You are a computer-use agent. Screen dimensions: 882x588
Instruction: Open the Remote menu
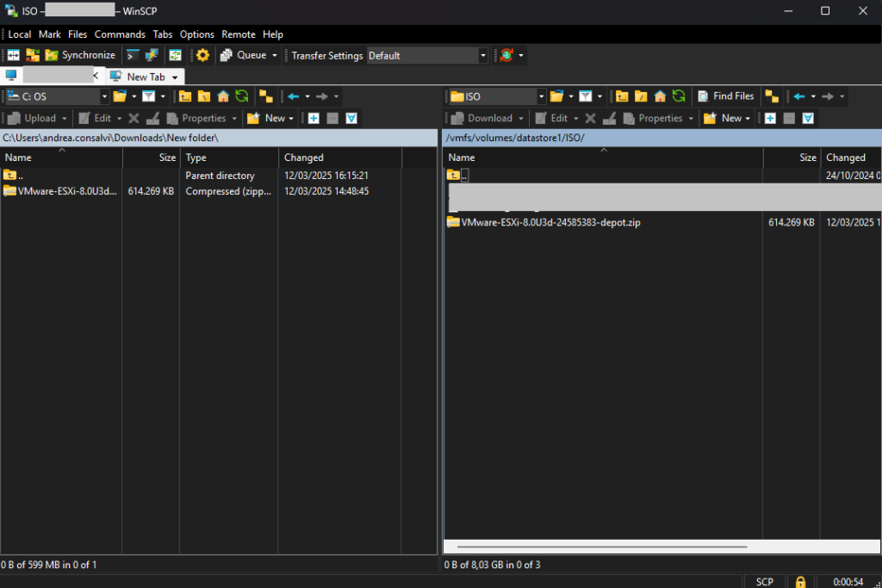coord(239,34)
